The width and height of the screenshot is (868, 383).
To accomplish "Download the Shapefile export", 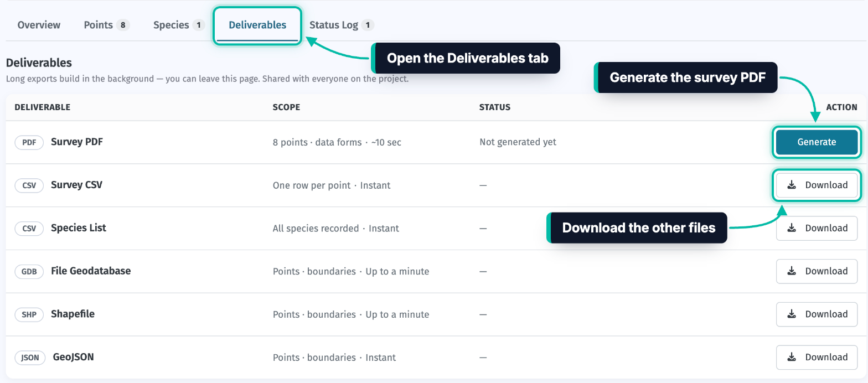I will click(817, 314).
